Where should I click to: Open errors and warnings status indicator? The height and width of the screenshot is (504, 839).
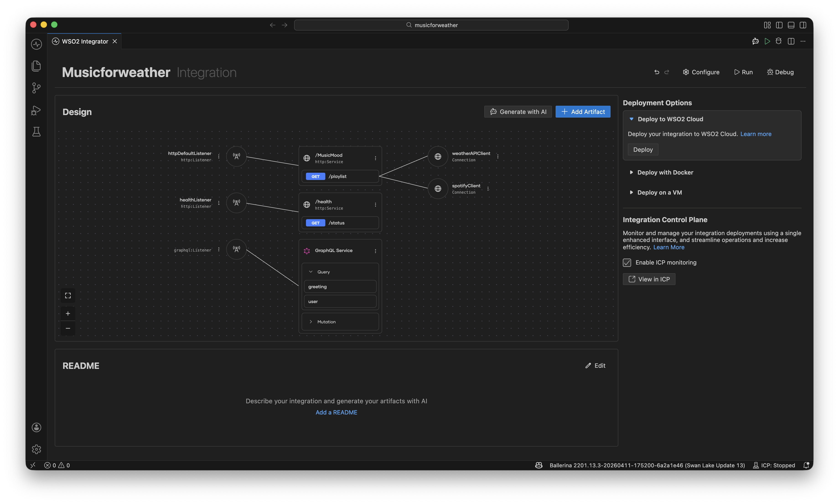click(x=57, y=465)
